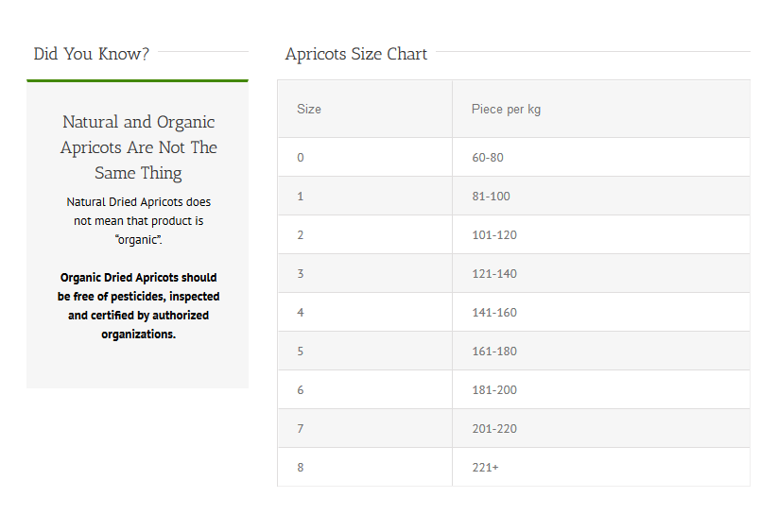Click the "Did You Know?" heading
The width and height of the screenshot is (778, 532).
(x=91, y=54)
